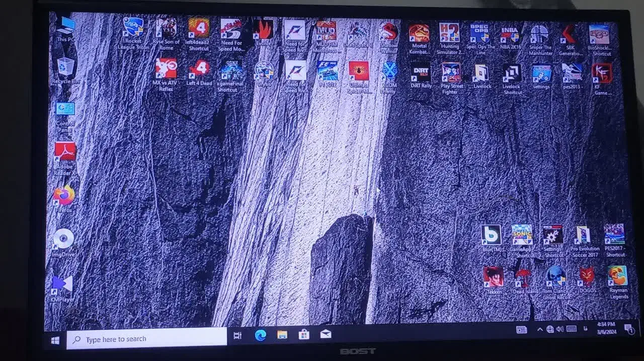The width and height of the screenshot is (644, 361).
Task: Click the DiRT Rally game icon
Action: [x=421, y=73]
